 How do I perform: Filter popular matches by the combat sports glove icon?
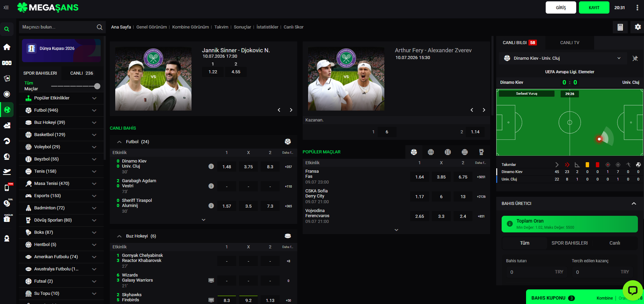pos(481,152)
